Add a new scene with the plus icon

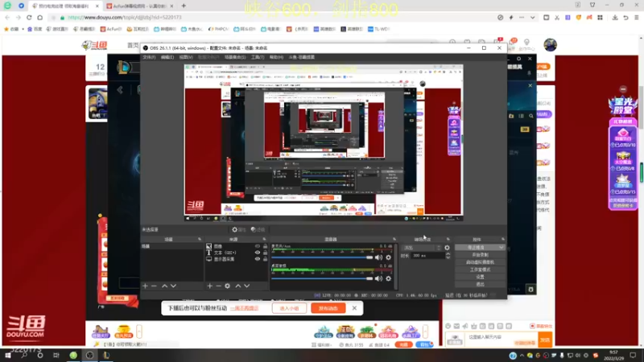145,286
